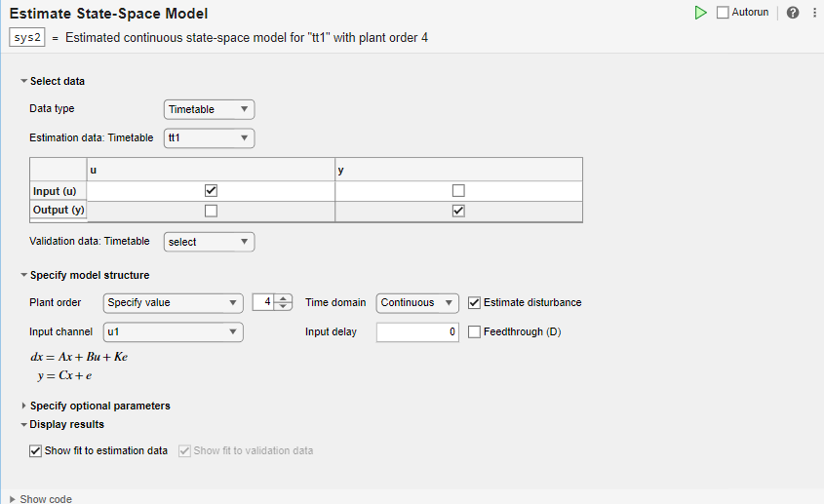Open the Plant order dropdown

pyautogui.click(x=173, y=302)
